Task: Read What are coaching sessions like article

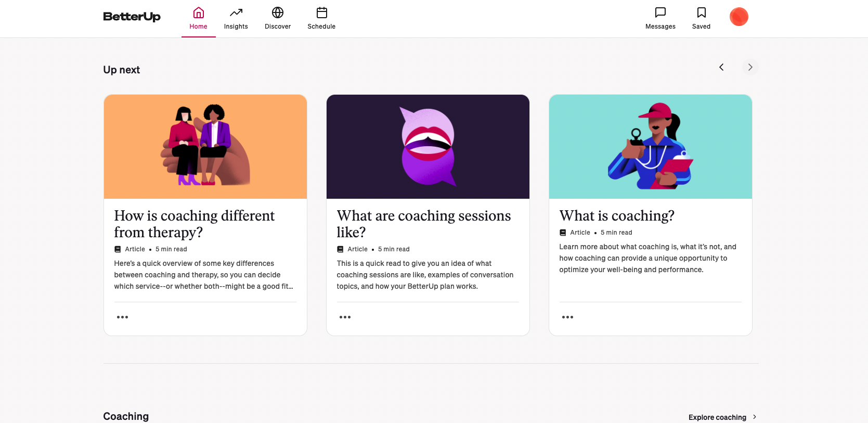Action: tap(423, 224)
